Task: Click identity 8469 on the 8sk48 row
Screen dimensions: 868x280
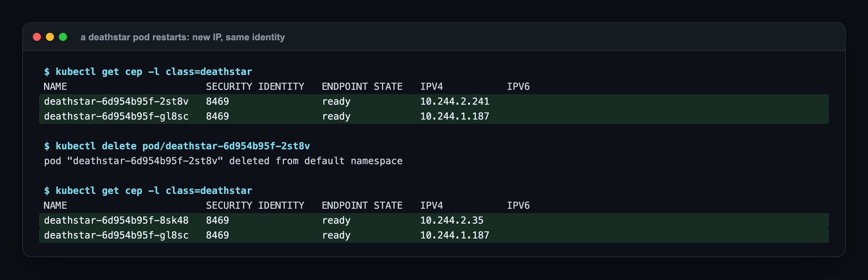Action: click(217, 220)
